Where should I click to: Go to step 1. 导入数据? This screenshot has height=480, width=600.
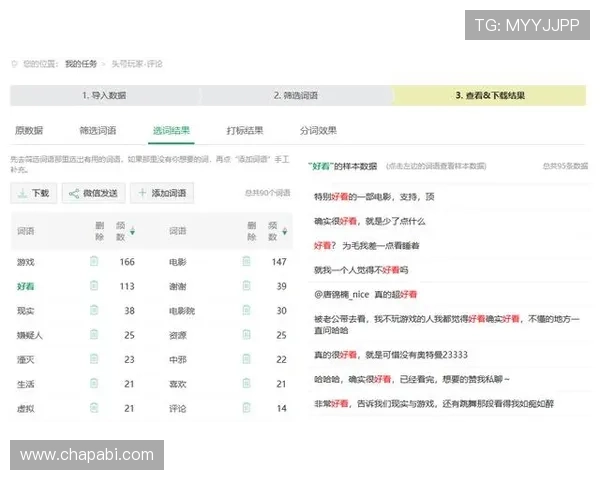tap(104, 95)
